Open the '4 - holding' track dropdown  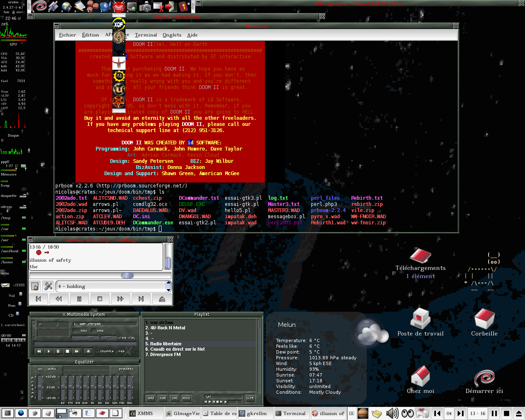[168, 286]
